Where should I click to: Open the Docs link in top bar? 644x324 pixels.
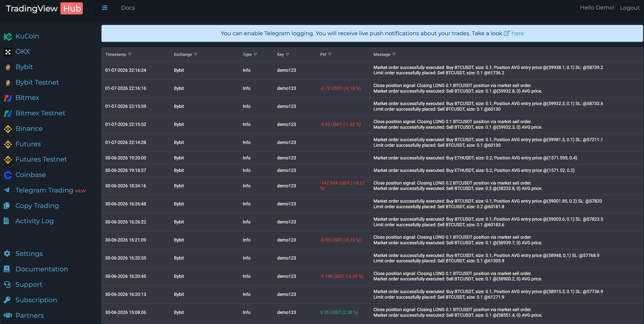(128, 8)
